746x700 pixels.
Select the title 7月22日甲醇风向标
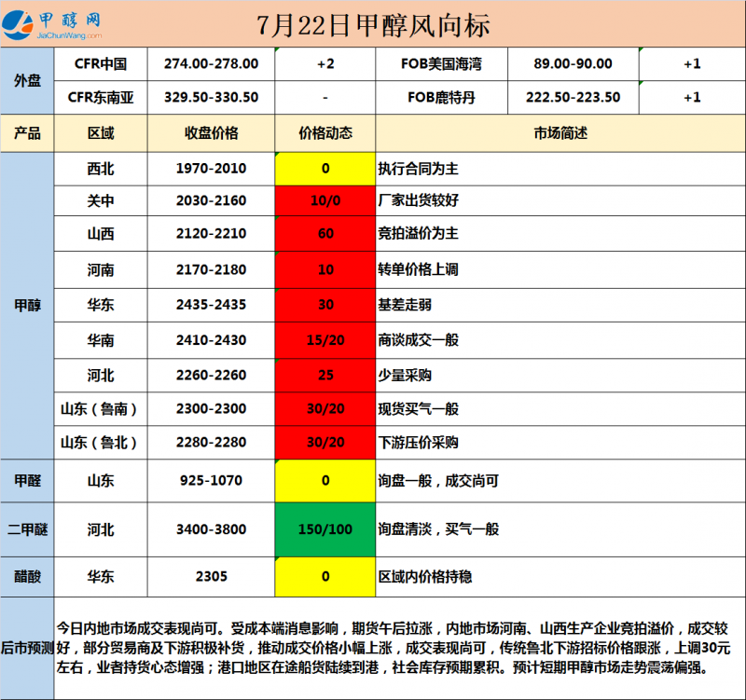click(373, 26)
